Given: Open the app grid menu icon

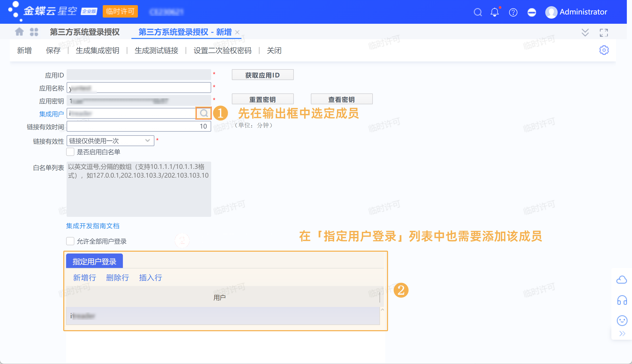Looking at the screenshot, I should tap(34, 32).
